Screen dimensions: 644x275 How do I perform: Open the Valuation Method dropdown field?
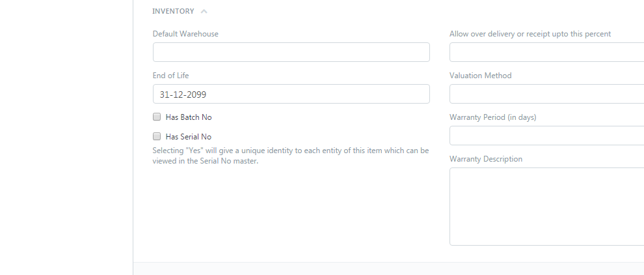(546, 94)
